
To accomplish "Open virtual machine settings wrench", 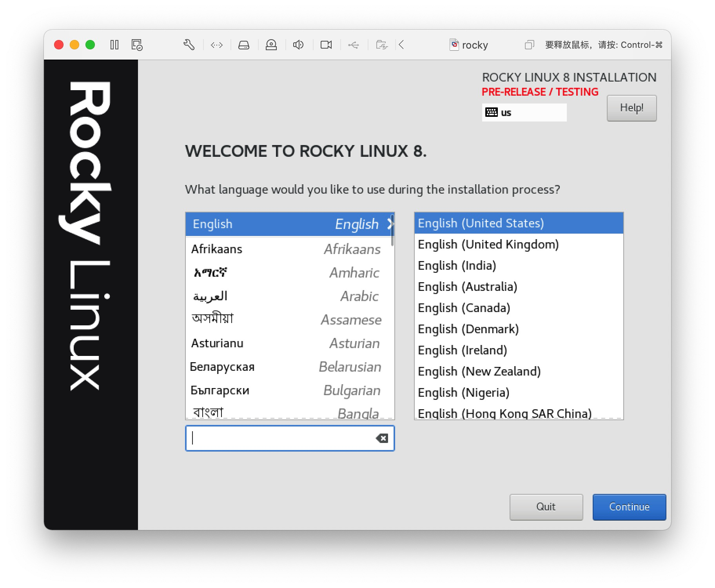I will coord(189,45).
